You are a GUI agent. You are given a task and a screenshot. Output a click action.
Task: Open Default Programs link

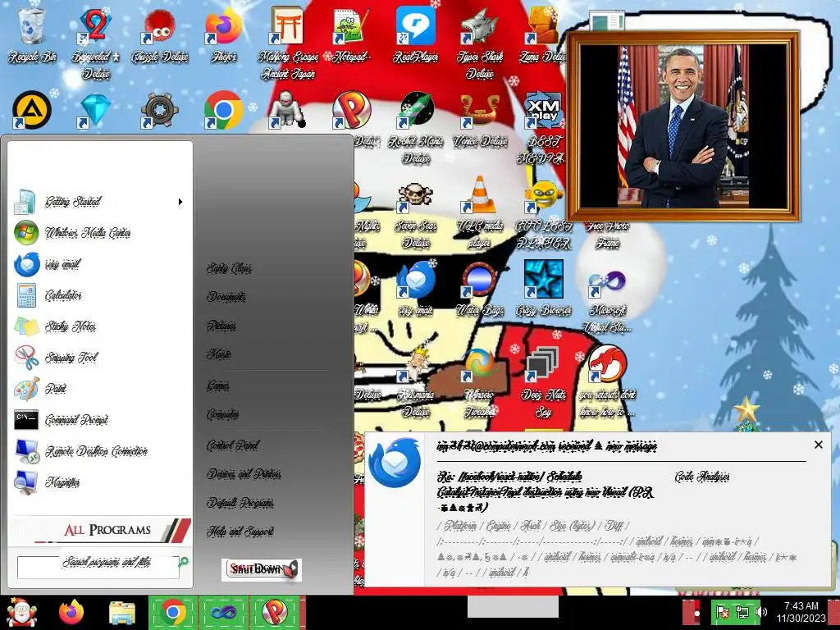click(240, 503)
